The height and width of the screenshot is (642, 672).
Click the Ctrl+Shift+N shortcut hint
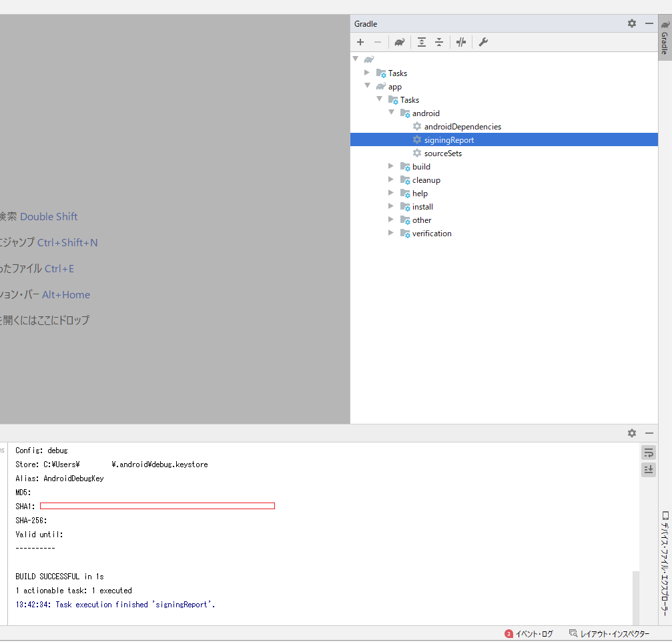[x=67, y=242]
